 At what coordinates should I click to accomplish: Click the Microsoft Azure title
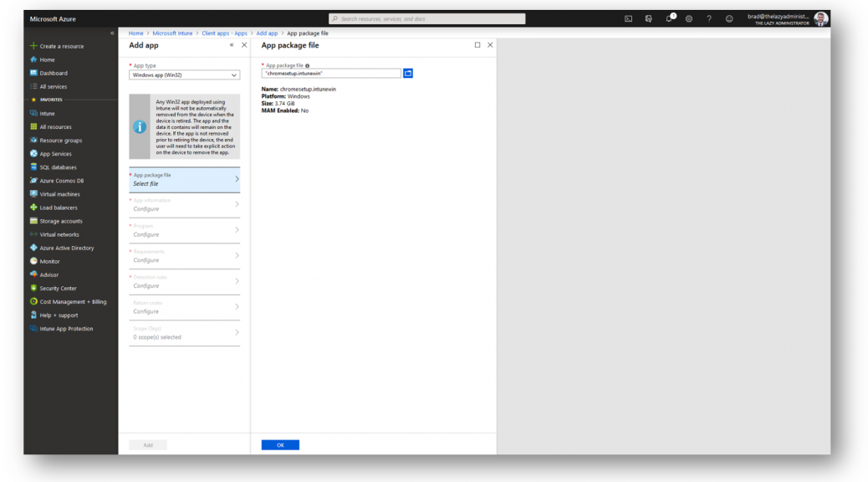[53, 19]
